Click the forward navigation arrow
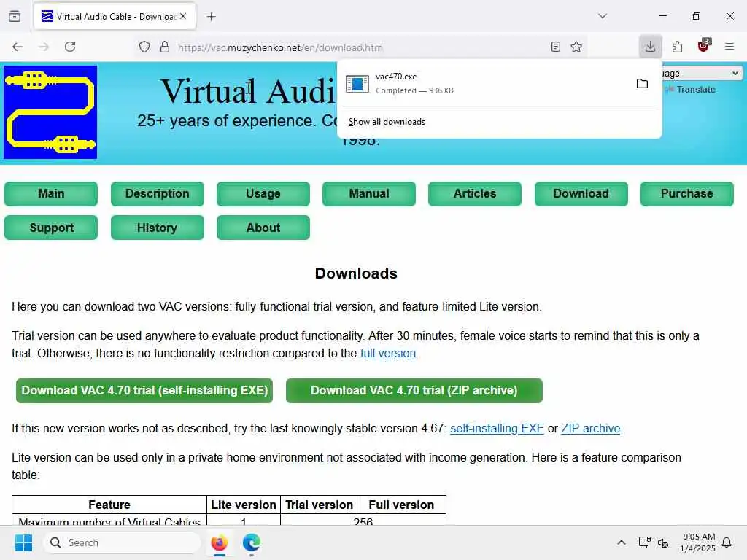 tap(44, 47)
